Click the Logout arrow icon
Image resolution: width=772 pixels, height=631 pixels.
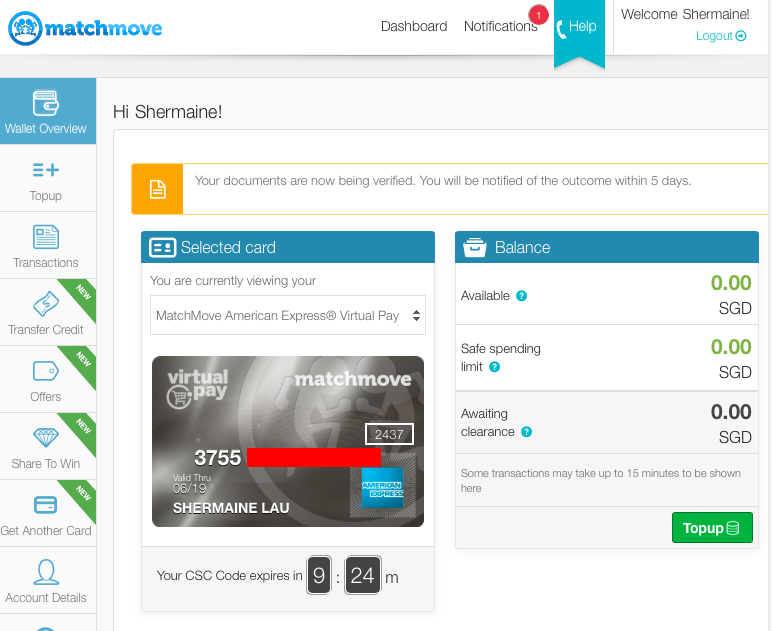(740, 36)
